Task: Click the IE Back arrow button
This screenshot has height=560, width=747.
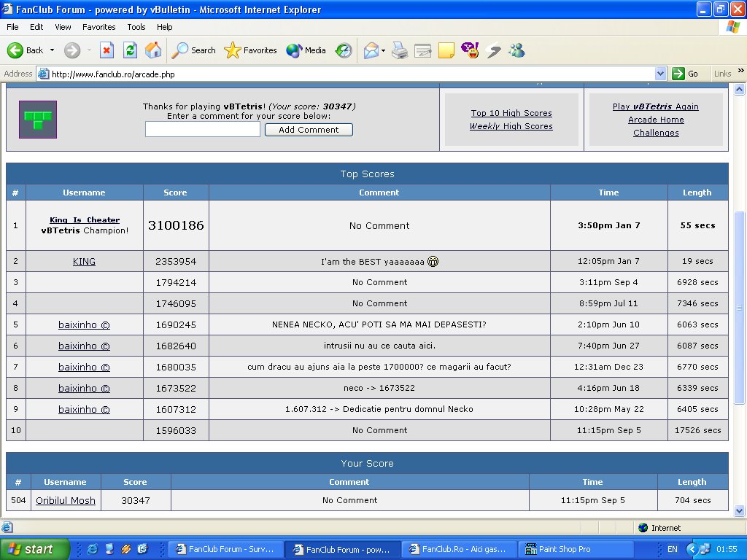Action: point(25,50)
